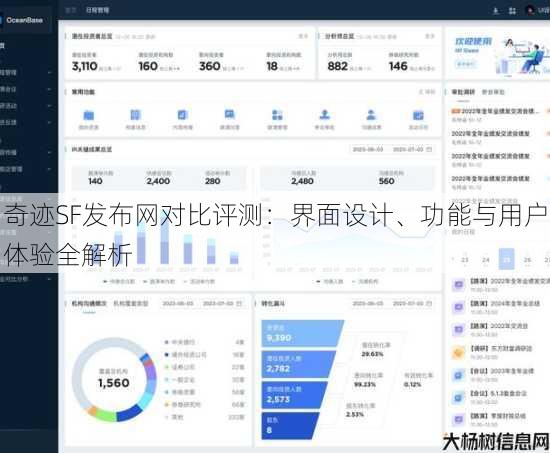Switch to the 日程管理 top tab

pyautogui.click(x=98, y=10)
